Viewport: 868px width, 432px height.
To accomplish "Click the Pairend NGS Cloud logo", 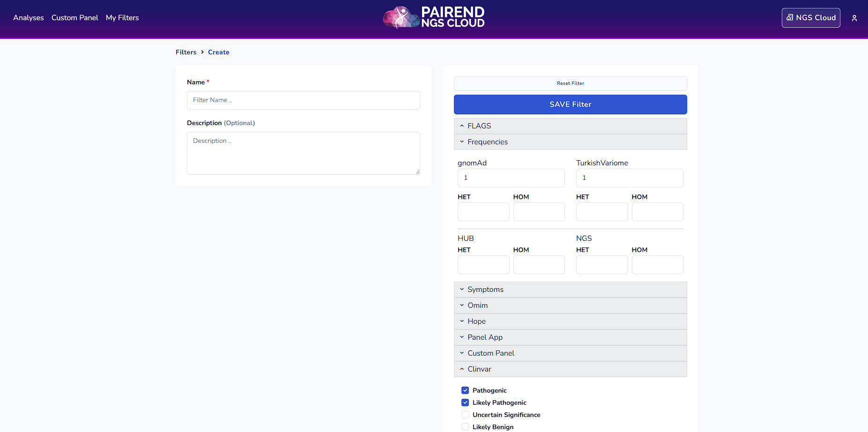I will coord(434,17).
